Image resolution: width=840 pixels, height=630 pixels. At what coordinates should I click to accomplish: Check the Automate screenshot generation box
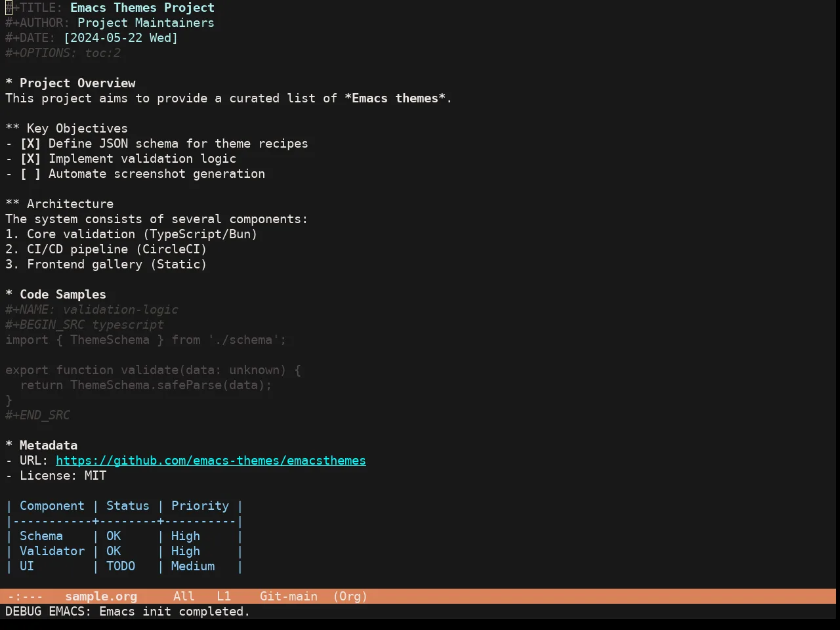point(30,174)
